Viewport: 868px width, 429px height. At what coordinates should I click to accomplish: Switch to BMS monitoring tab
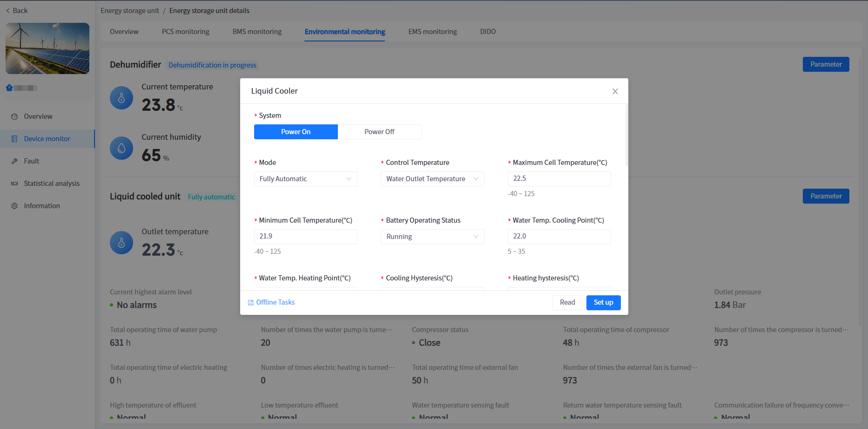(x=257, y=32)
